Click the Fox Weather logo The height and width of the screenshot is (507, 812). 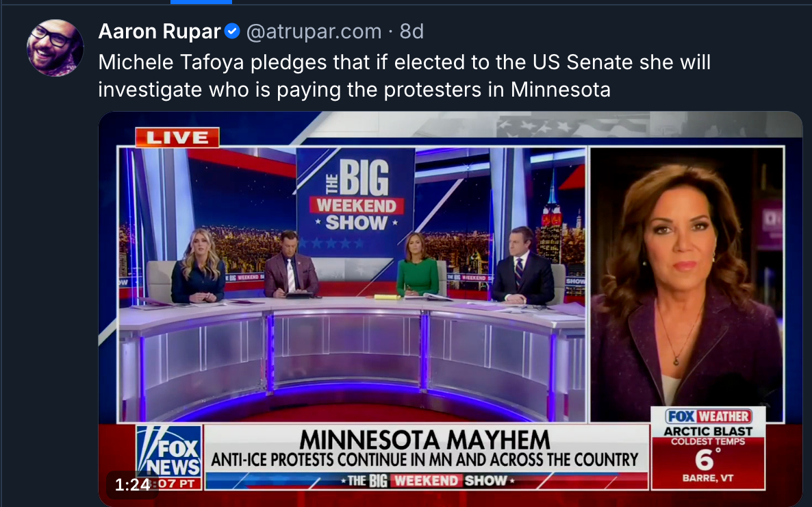708,417
